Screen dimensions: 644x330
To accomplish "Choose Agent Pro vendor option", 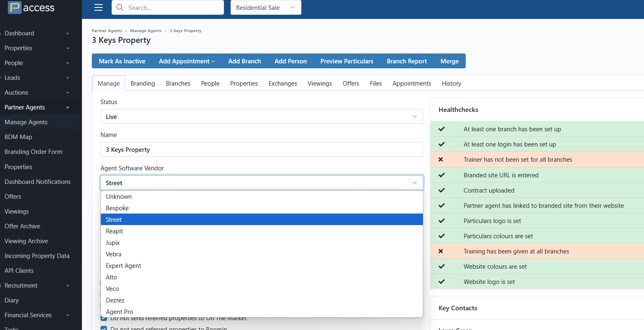I will click(261, 311).
